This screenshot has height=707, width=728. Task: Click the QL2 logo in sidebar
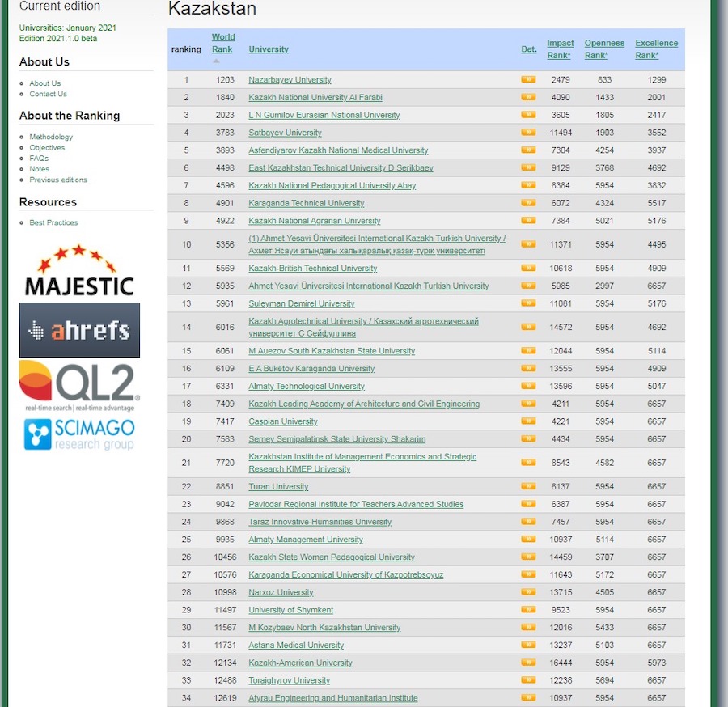(79, 386)
